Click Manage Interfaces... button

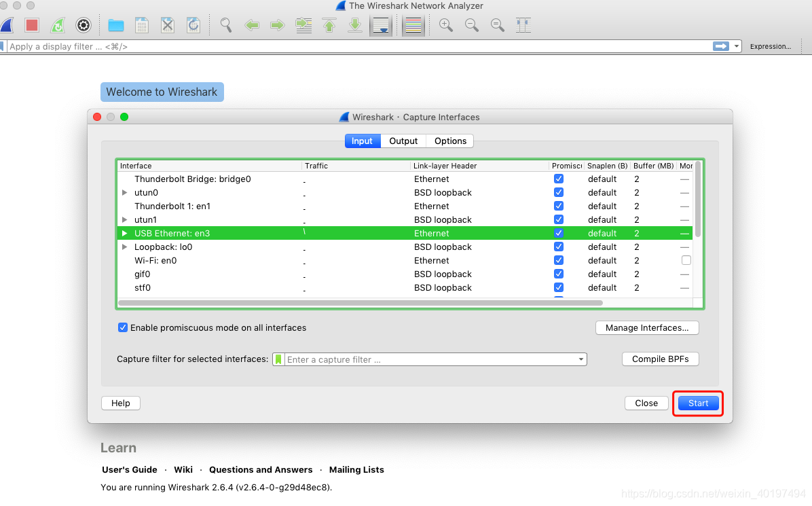pyautogui.click(x=647, y=328)
